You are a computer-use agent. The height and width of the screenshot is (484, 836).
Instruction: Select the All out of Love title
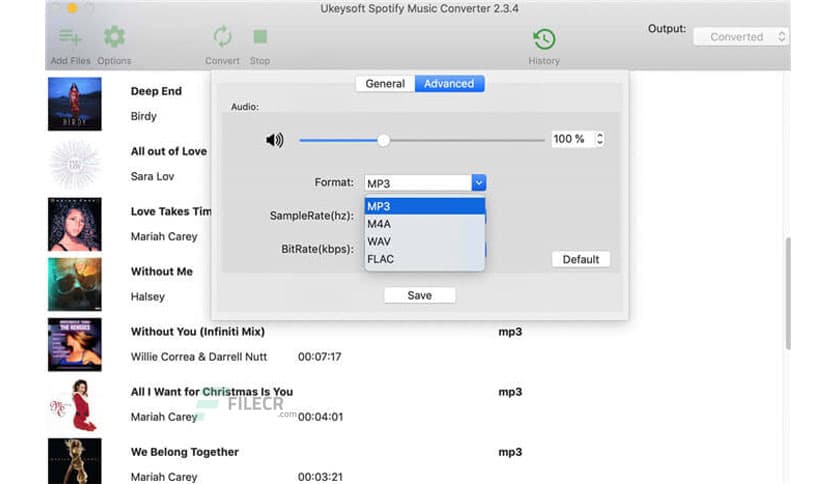[x=169, y=151]
